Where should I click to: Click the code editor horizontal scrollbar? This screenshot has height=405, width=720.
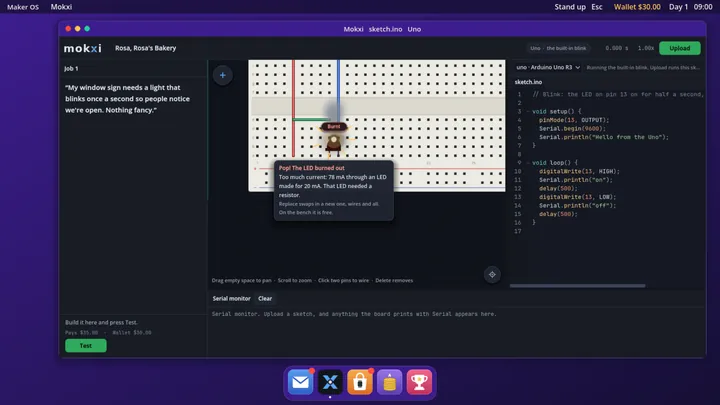(577, 286)
